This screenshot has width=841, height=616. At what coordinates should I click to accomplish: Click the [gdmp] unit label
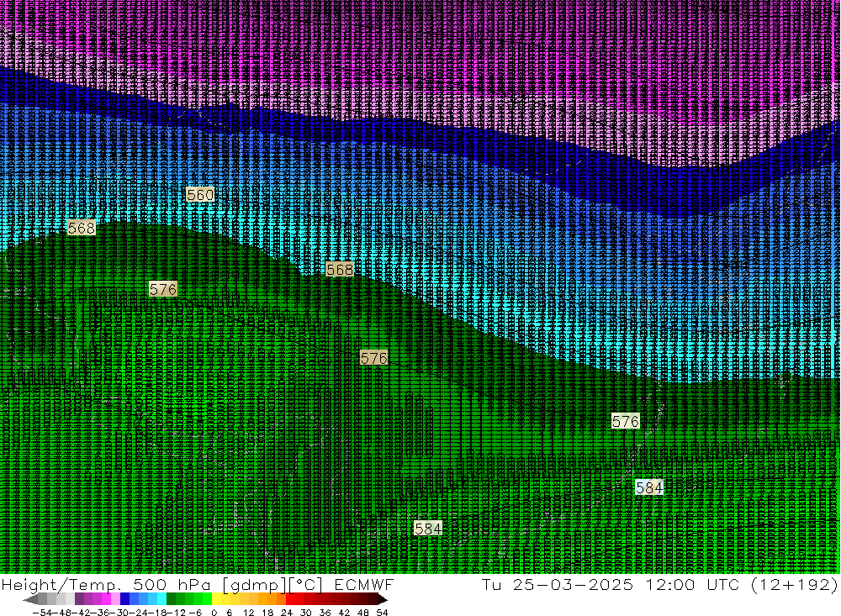pos(254,585)
